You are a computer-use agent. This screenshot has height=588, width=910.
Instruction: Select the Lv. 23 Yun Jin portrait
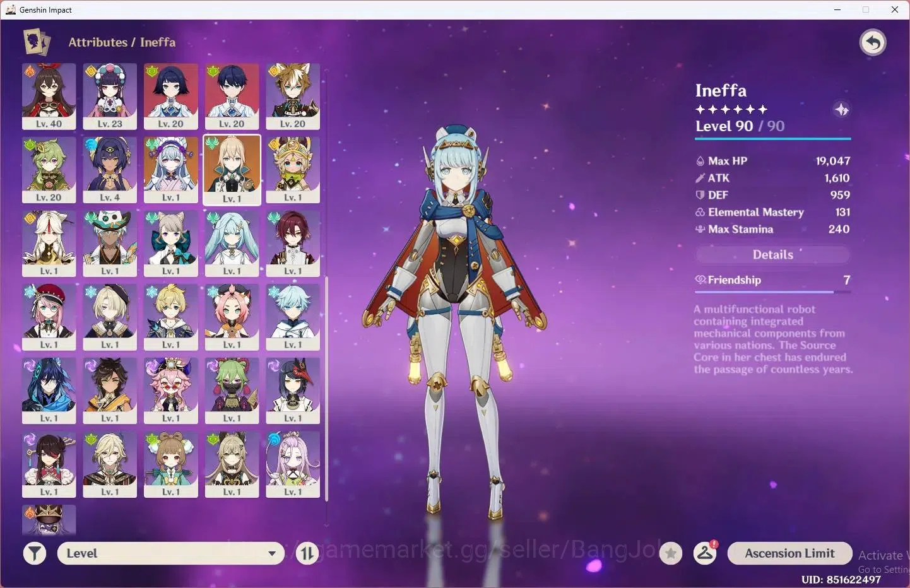pos(110,97)
